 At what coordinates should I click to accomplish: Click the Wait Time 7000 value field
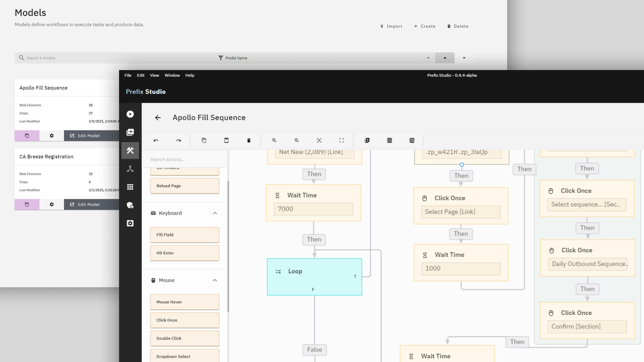(313, 209)
